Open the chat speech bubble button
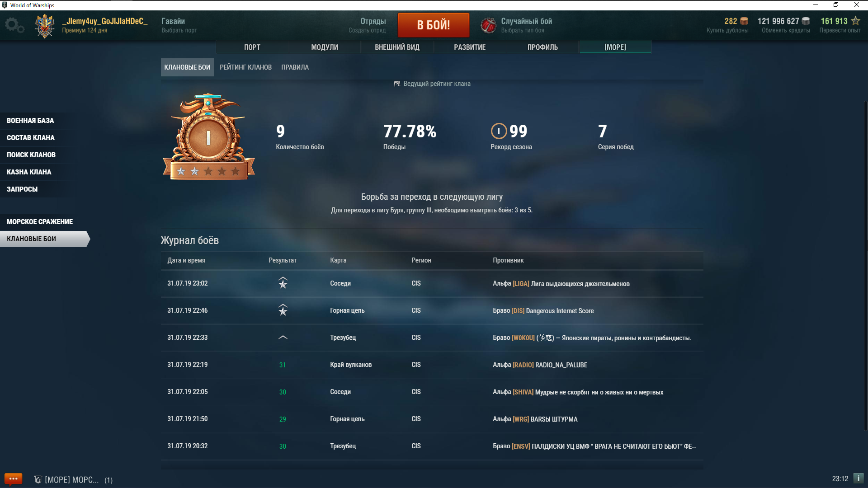The image size is (868, 488). (13, 479)
